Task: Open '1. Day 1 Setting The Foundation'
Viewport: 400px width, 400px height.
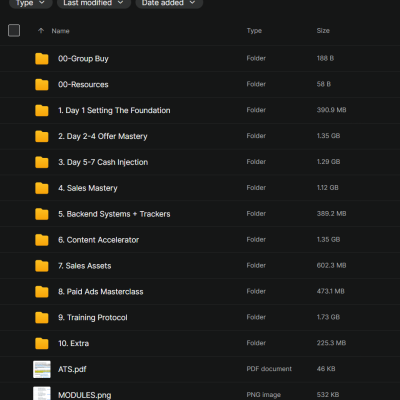Action: [114, 111]
